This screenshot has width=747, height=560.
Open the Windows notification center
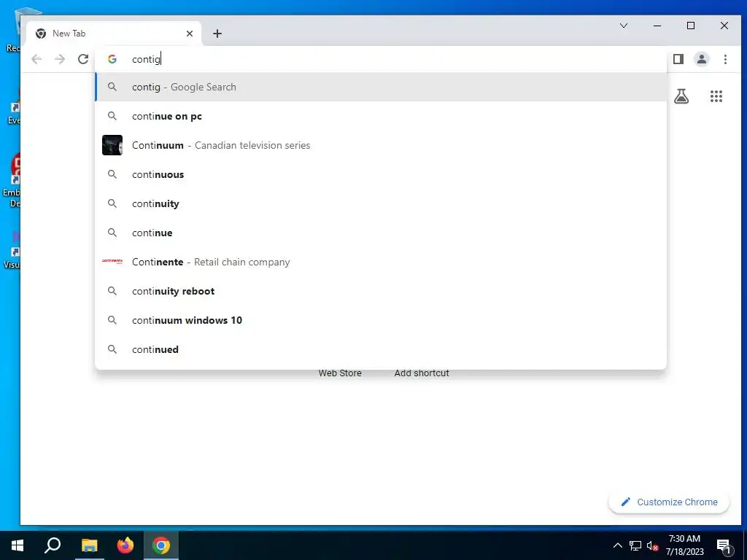pyautogui.click(x=724, y=545)
